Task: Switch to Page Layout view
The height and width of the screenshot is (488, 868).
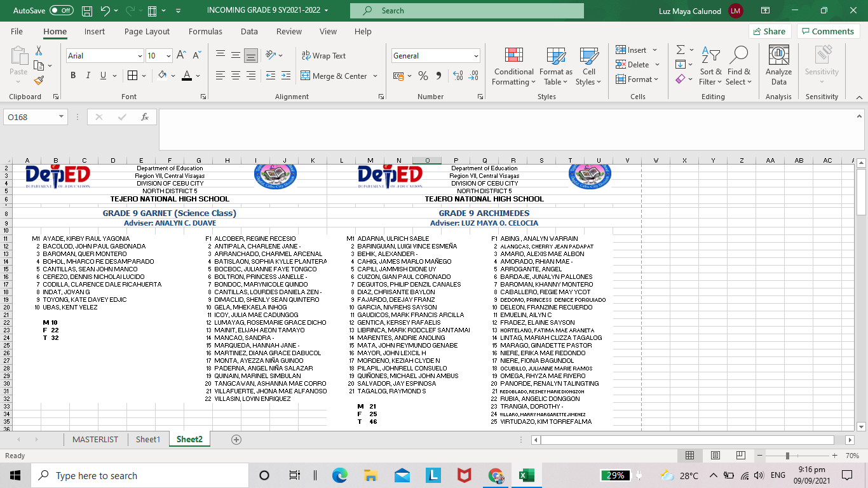Action: click(715, 456)
